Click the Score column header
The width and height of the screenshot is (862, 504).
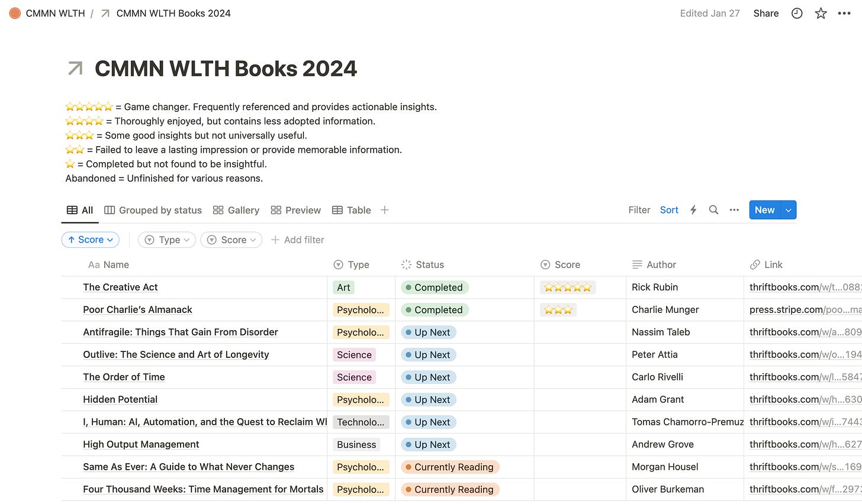pyautogui.click(x=560, y=265)
